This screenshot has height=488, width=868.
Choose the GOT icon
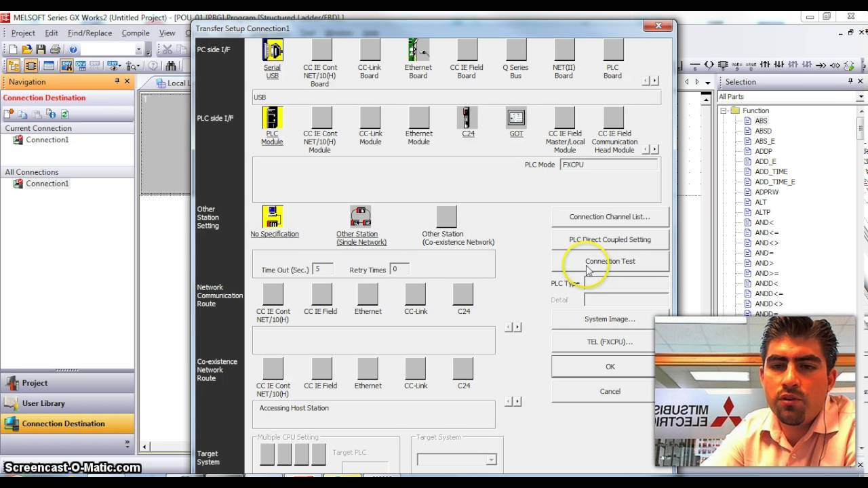[516, 118]
